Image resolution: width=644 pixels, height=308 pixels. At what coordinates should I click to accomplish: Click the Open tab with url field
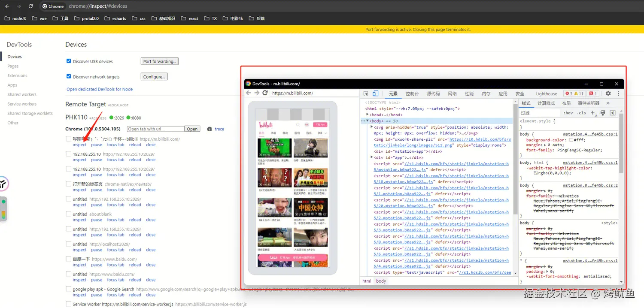click(x=155, y=129)
